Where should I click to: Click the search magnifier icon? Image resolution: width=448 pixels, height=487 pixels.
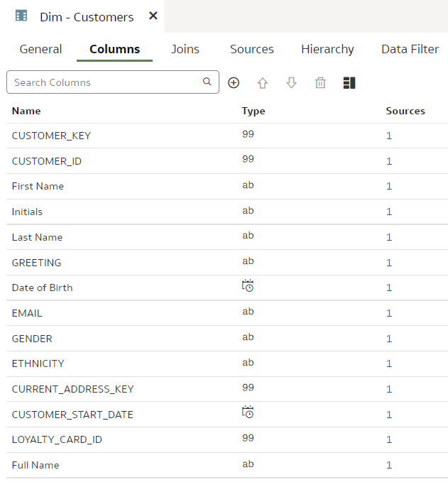coord(207,82)
